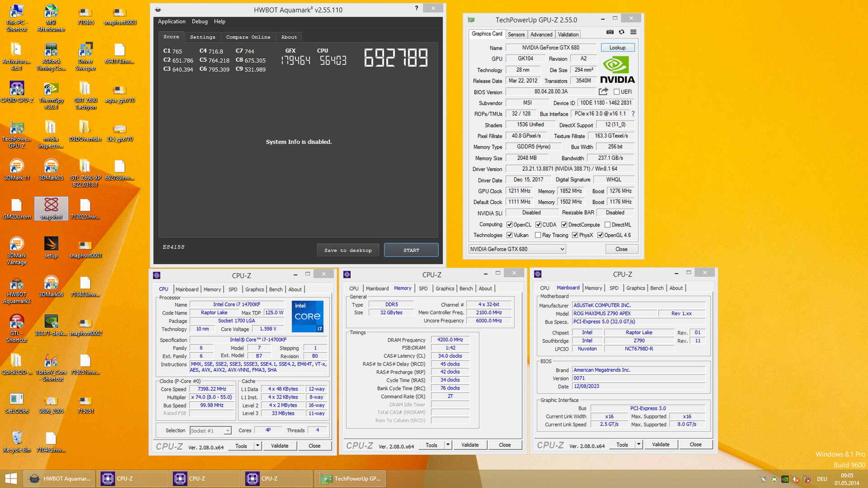Open GBT Z690 Tachyon folder
868x488 pixels.
click(x=85, y=96)
